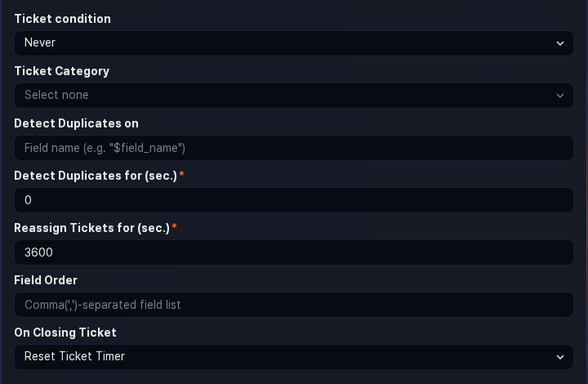588x384 pixels.
Task: Click the On Closing Ticket label
Action: coord(65,333)
